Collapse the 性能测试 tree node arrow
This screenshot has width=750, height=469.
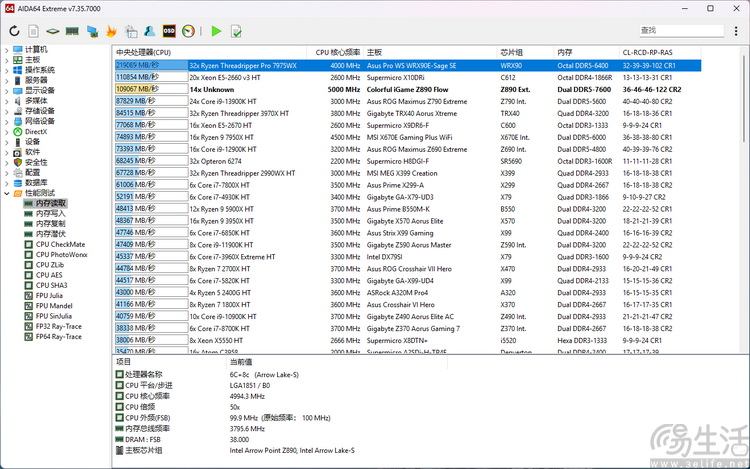(x=7, y=193)
